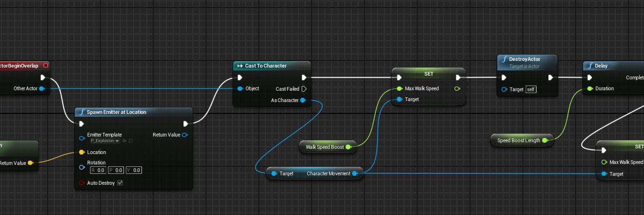The height and width of the screenshot is (215, 644).
Task: Select the Cast To Character node title
Action: point(265,66)
